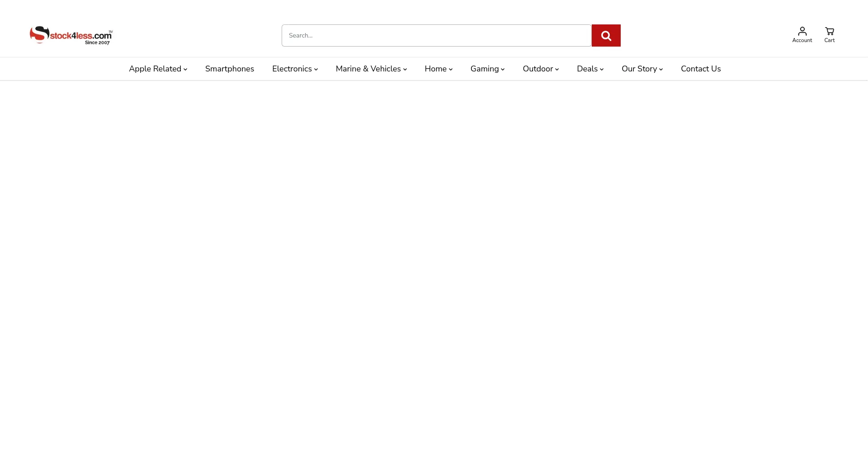
Task: Click the red search magnifier button
Action: [x=606, y=35]
